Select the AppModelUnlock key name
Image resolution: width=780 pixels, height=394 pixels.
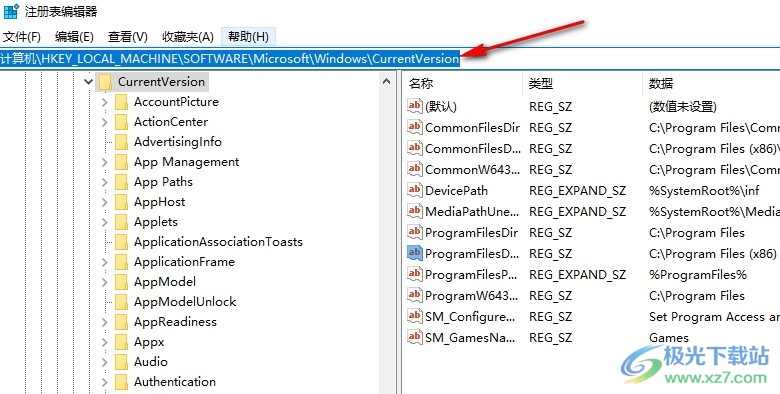pyautogui.click(x=185, y=302)
